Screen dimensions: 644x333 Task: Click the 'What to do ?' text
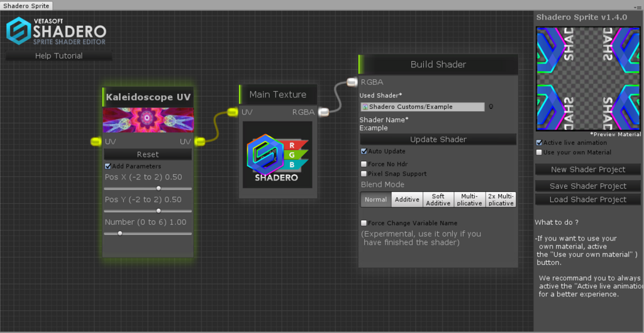point(557,222)
